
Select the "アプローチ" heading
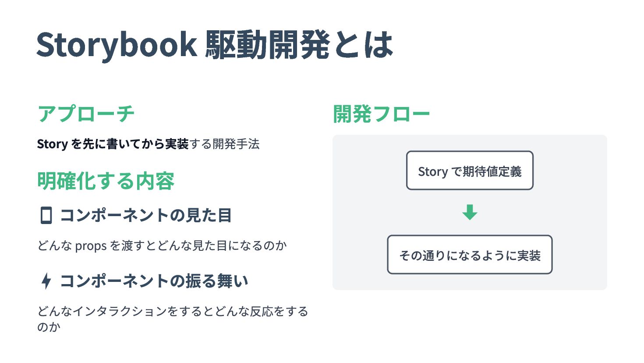[86, 114]
